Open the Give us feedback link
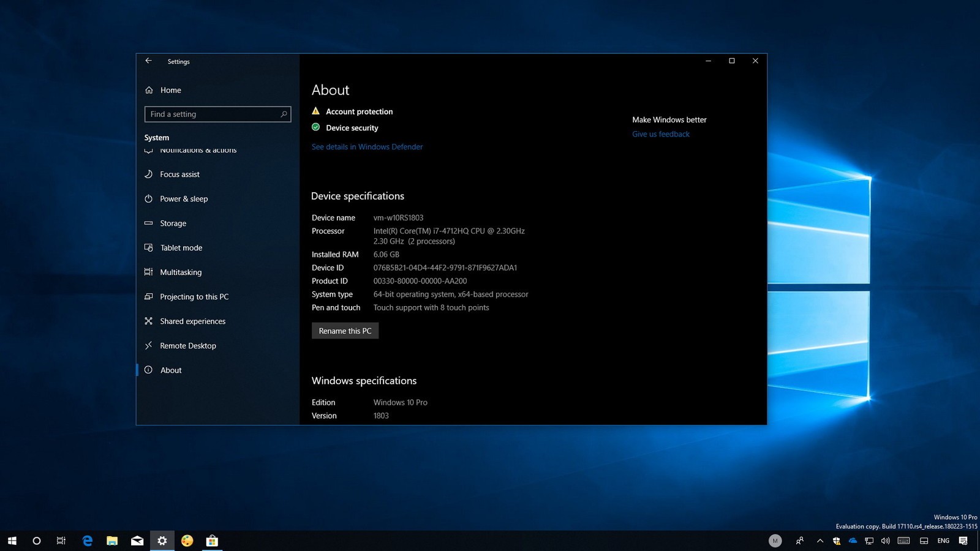Viewport: 980px width, 551px height. 661,134
